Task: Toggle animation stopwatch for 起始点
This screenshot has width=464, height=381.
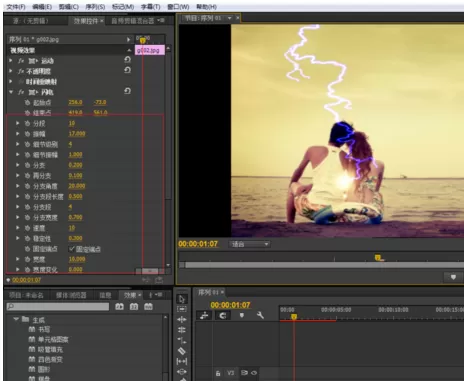Action: click(x=27, y=103)
